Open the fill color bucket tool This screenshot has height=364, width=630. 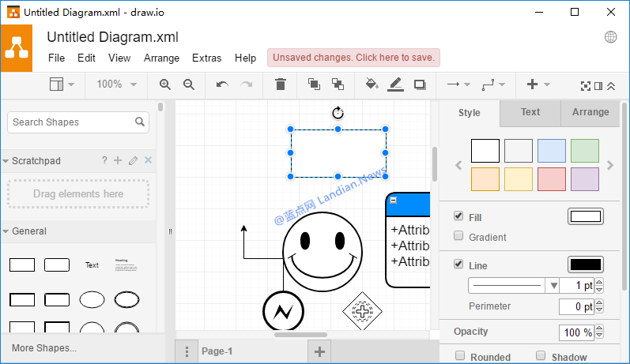point(372,84)
